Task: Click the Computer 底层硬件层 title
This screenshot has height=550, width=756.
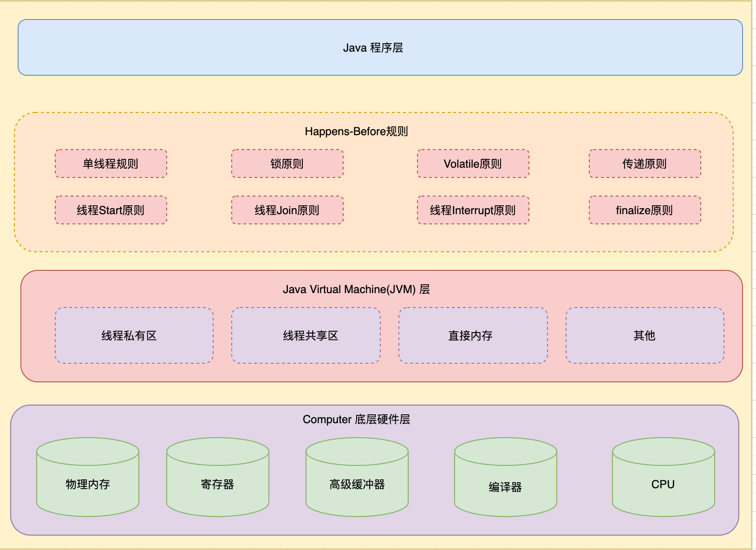Action: (x=356, y=419)
